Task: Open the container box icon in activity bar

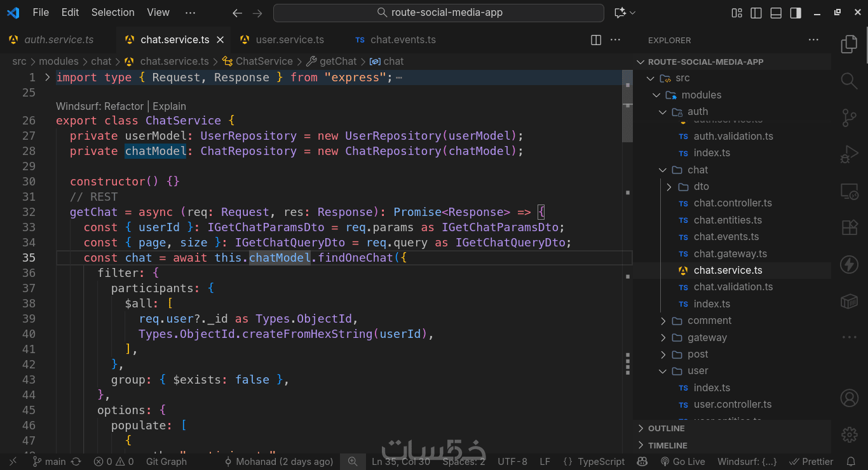Action: click(x=850, y=301)
